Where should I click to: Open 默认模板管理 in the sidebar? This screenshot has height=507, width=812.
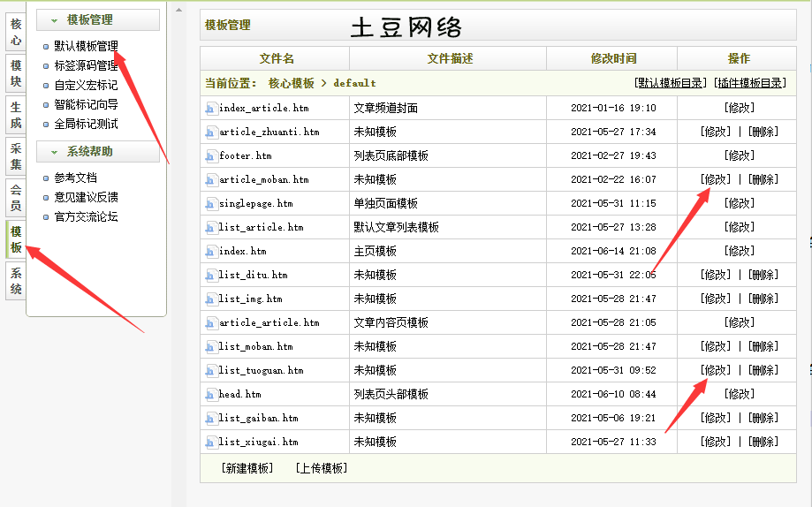coord(86,46)
